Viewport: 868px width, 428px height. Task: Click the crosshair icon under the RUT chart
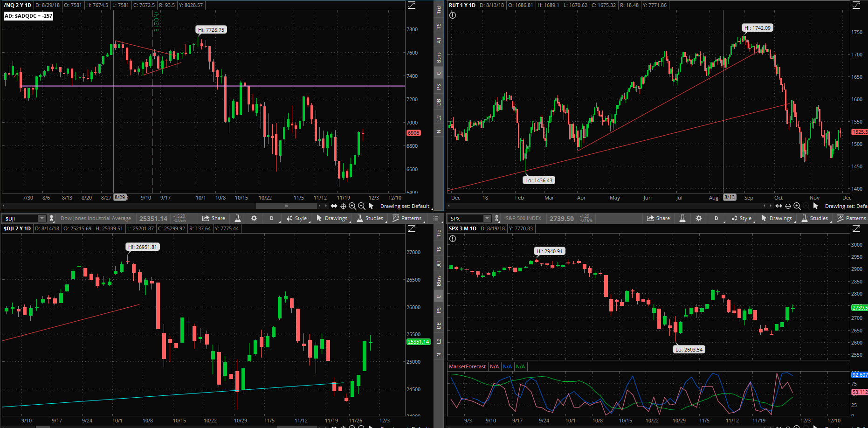[788, 206]
